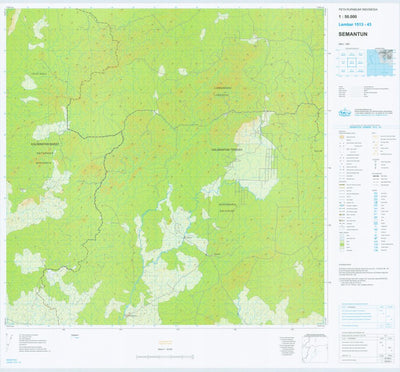Click the green forest swatch in the legend
This screenshot has width=400, height=372.
342,244
